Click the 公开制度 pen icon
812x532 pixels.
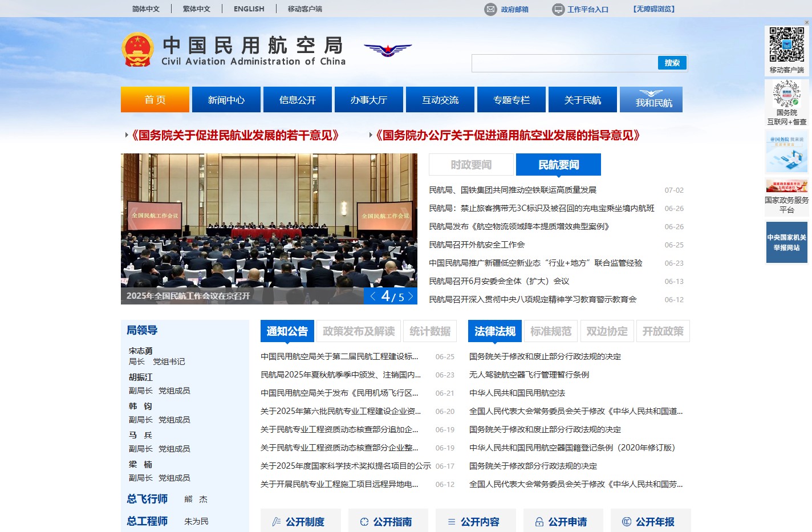coord(277,522)
